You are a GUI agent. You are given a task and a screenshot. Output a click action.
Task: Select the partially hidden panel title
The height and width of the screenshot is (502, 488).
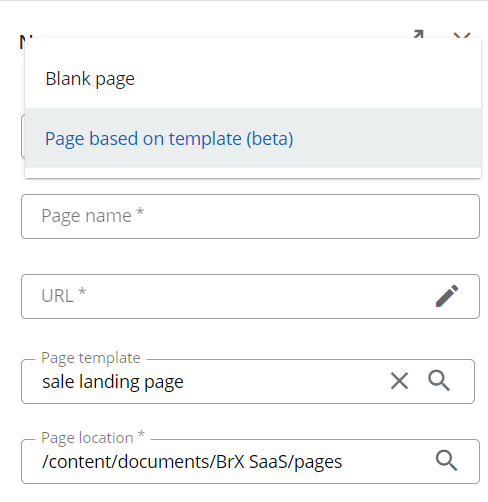(26, 41)
